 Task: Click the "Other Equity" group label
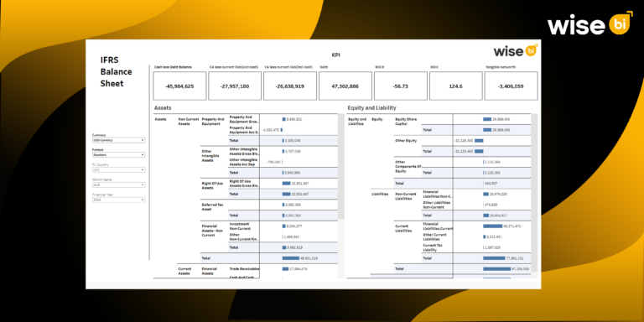[406, 141]
